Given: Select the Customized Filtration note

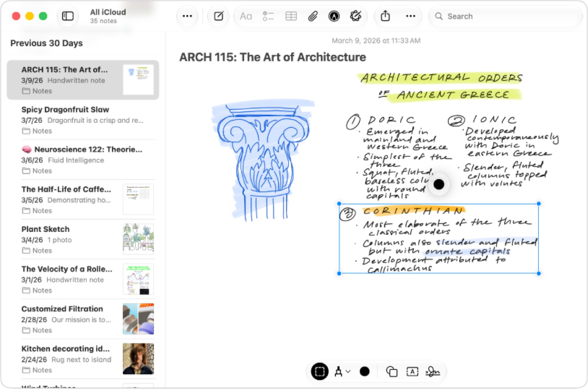Looking at the screenshot, I should point(83,319).
